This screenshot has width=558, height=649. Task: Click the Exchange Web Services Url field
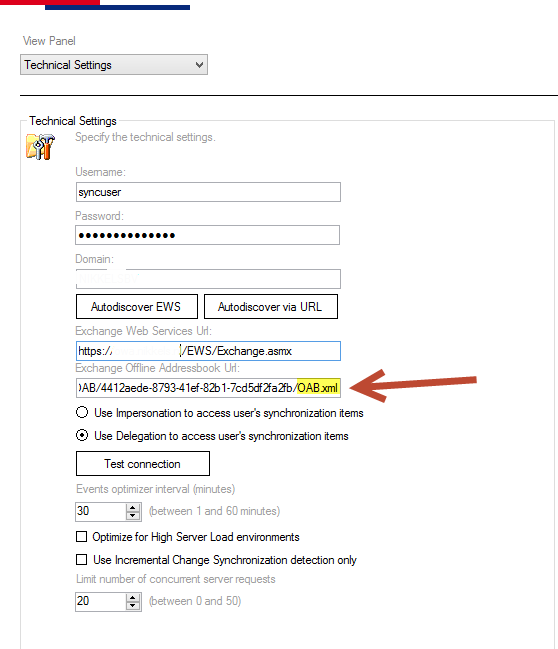208,351
